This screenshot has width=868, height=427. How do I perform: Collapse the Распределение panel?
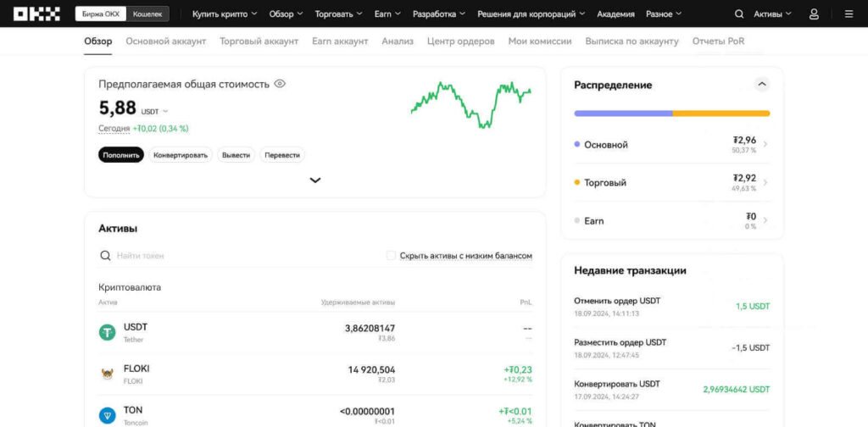(x=761, y=85)
